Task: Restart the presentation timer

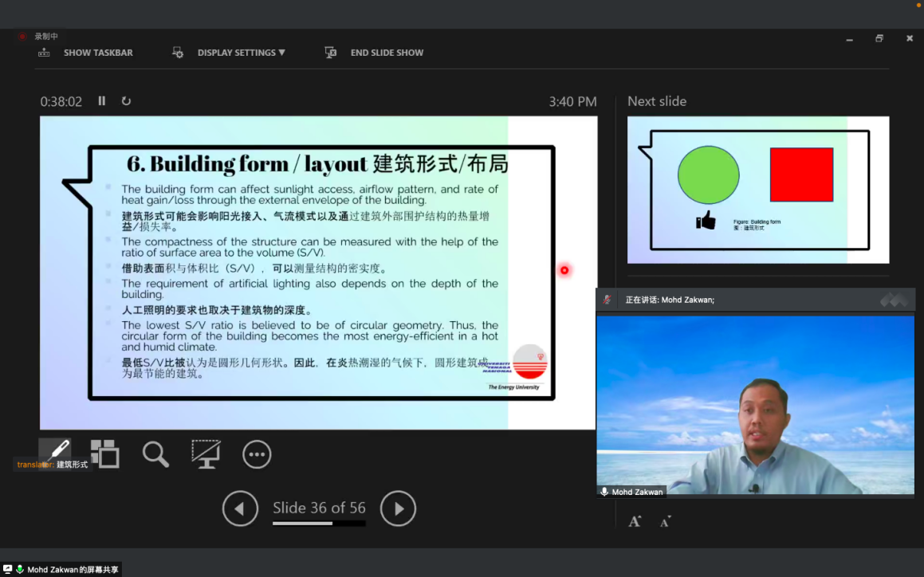Action: (126, 101)
